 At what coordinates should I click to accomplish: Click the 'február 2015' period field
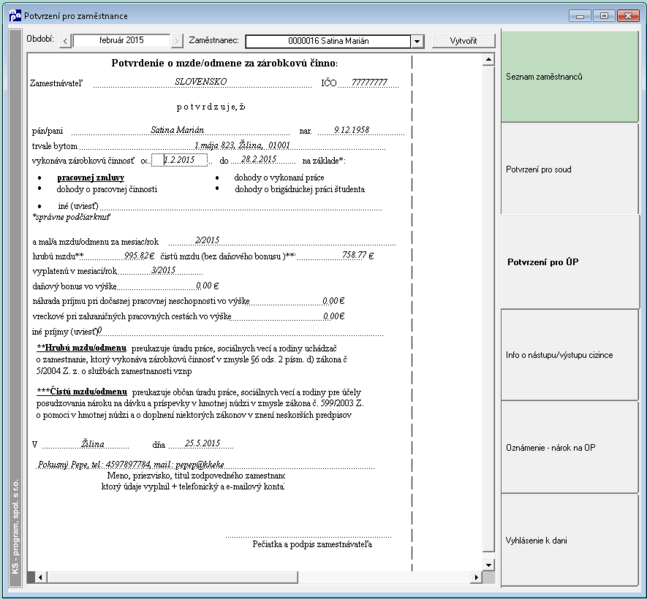click(x=121, y=40)
